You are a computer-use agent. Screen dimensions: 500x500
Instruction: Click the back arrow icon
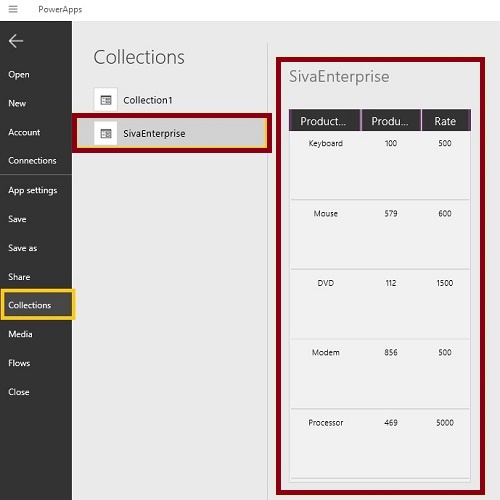16,41
